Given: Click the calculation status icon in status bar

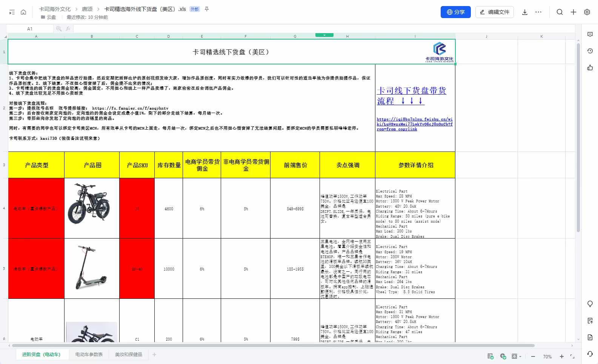Looking at the screenshot, I should [490, 356].
